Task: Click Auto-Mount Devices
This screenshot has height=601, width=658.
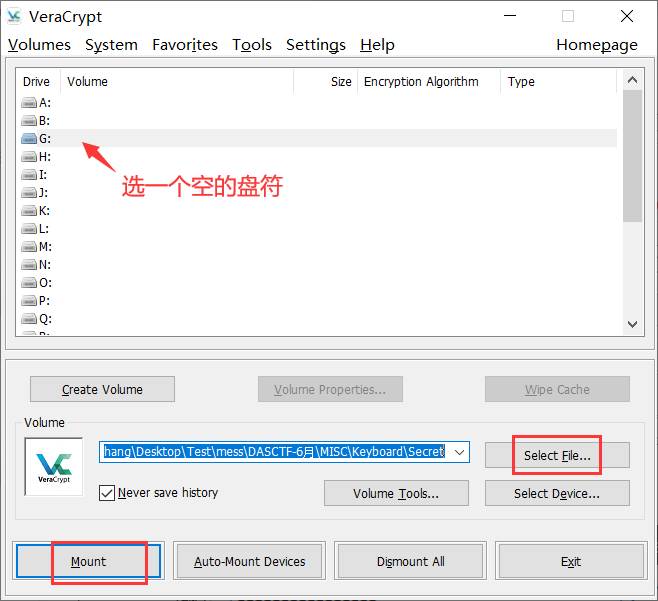Action: [x=249, y=561]
